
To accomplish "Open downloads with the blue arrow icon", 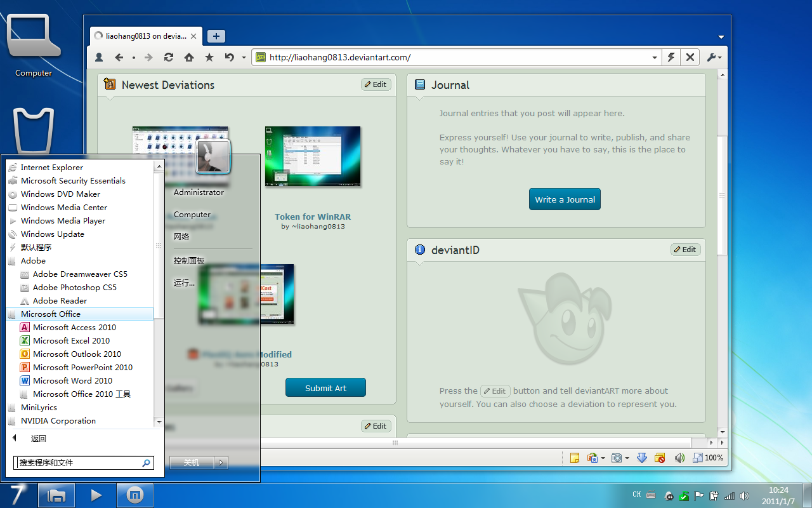I will tap(641, 458).
